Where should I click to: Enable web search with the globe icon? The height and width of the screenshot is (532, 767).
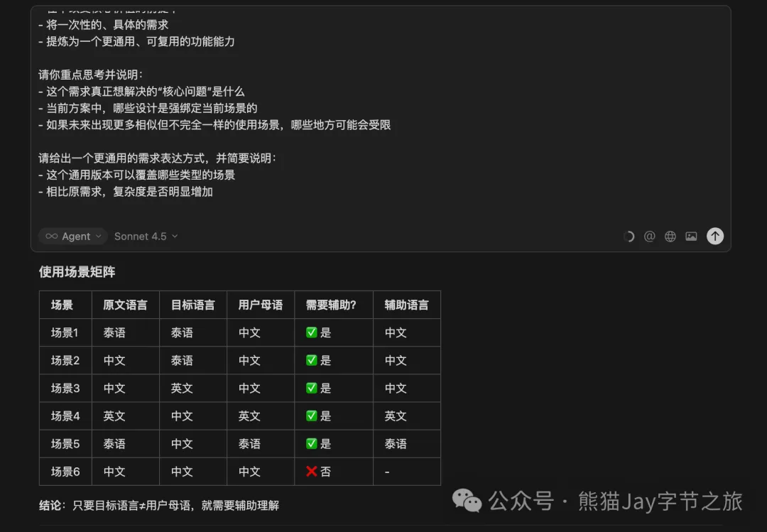click(x=670, y=236)
